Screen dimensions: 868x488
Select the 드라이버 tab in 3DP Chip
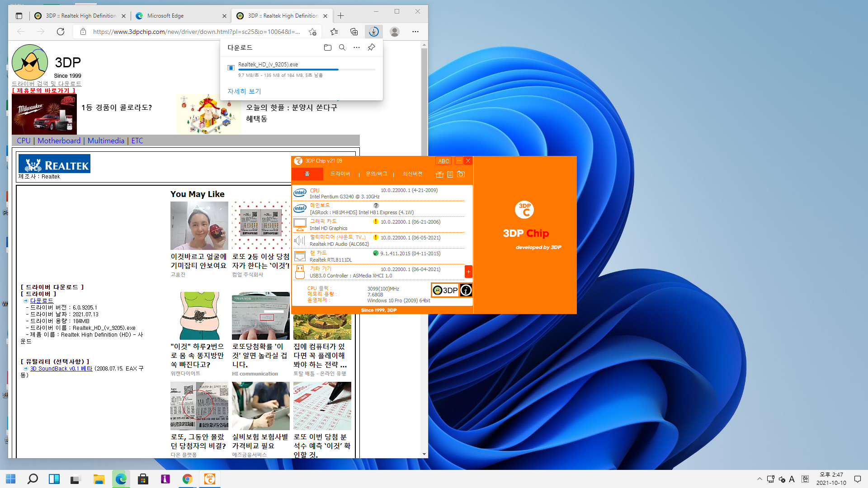[340, 174]
